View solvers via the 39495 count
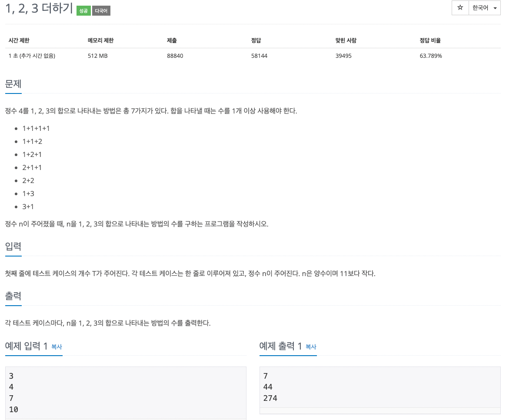Viewport: 506px width, 420px height. 343,56
